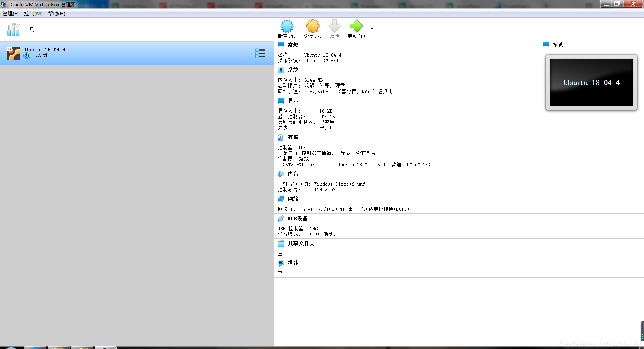Image resolution: width=644 pixels, height=349 pixels.
Task: Click the boot order 软驱, 光驱, 硬盘 text
Action: [x=324, y=86]
